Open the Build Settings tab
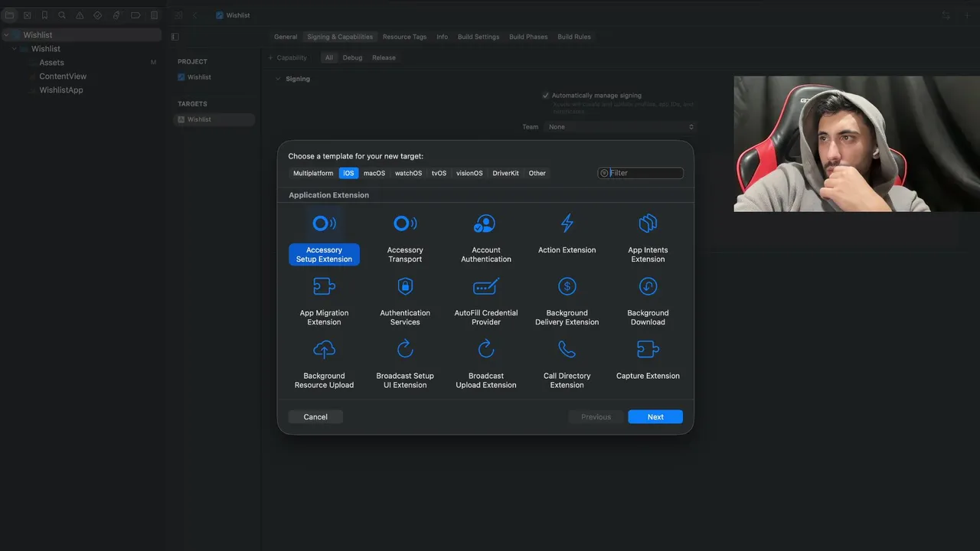 pyautogui.click(x=479, y=37)
